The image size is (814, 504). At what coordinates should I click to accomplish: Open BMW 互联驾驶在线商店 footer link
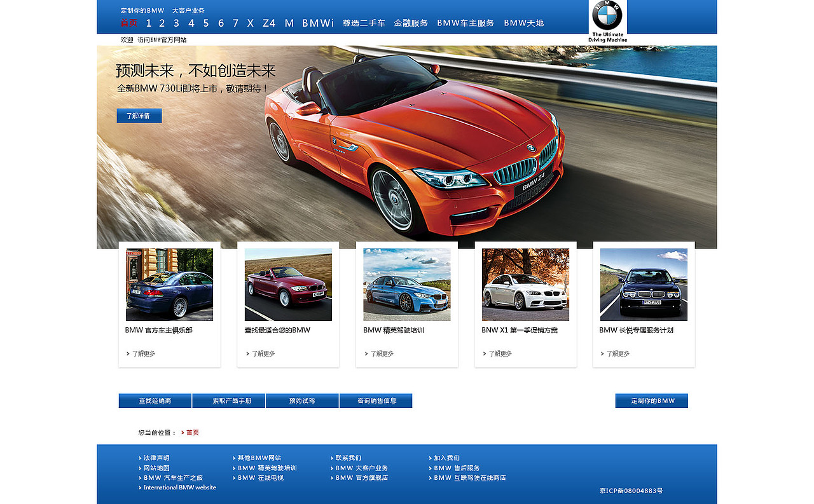click(470, 478)
